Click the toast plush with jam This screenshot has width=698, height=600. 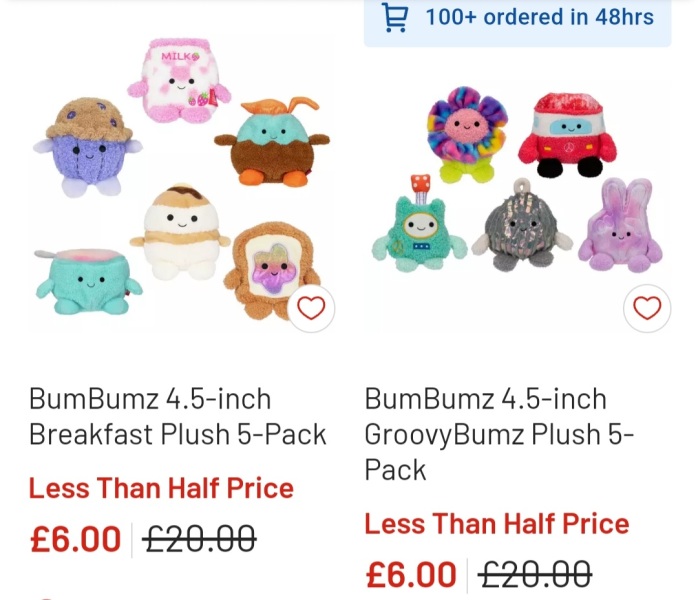(272, 272)
